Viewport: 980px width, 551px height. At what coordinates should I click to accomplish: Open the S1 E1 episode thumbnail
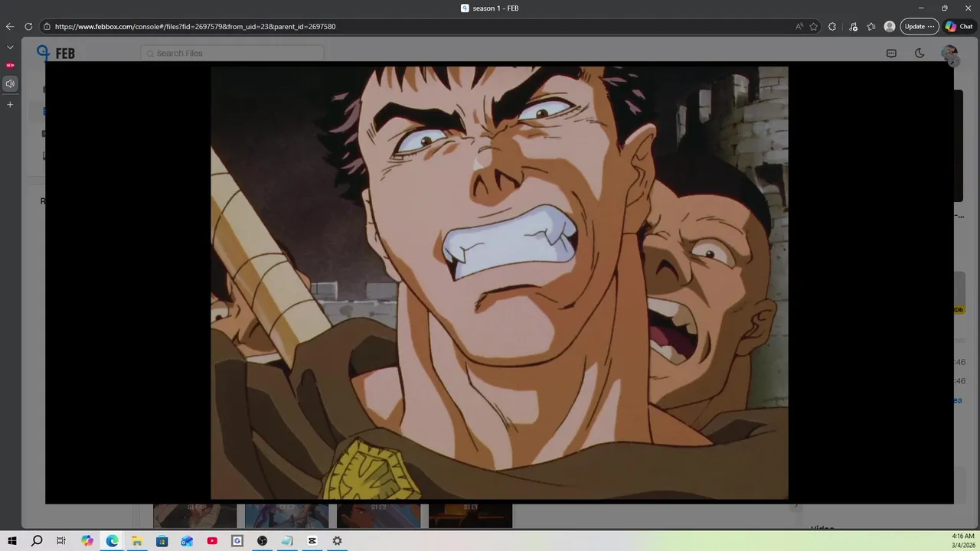[470, 516]
